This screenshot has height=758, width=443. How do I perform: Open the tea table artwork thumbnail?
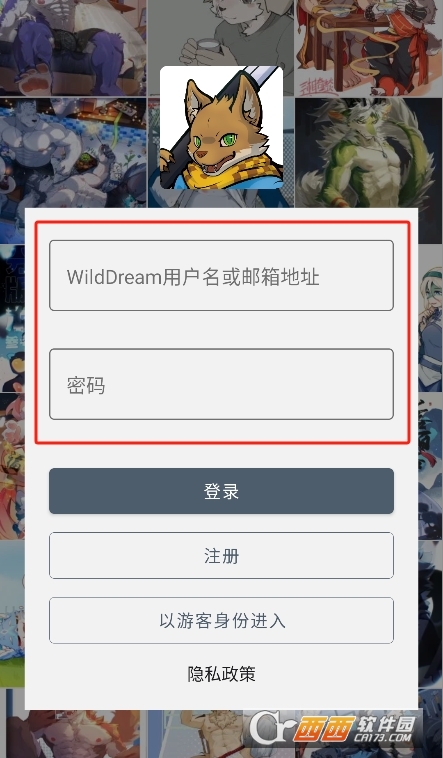(369, 47)
